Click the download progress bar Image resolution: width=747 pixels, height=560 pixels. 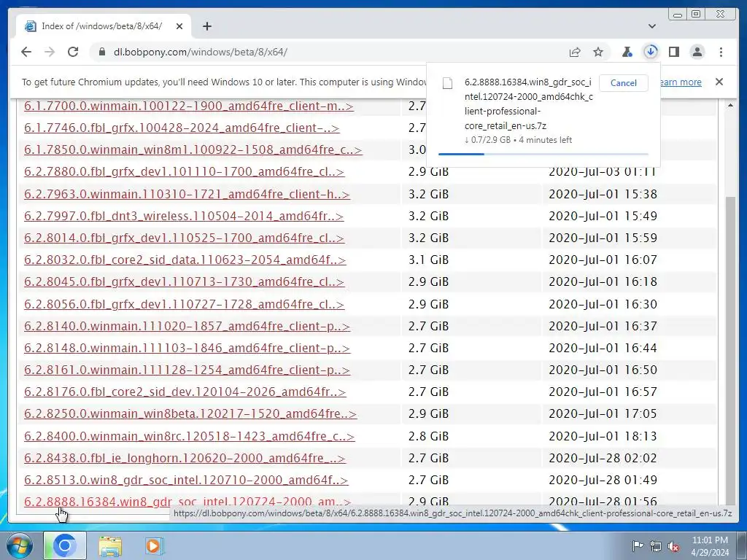click(543, 154)
